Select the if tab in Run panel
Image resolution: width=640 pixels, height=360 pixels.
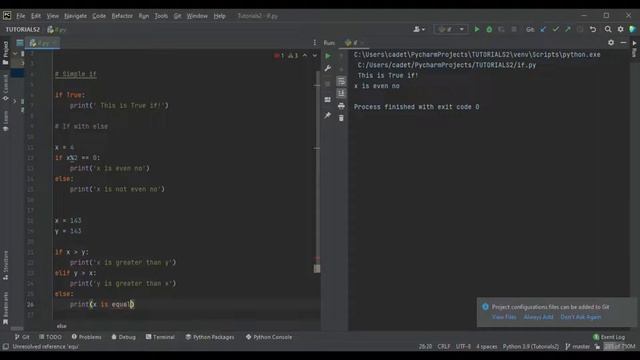coord(354,43)
